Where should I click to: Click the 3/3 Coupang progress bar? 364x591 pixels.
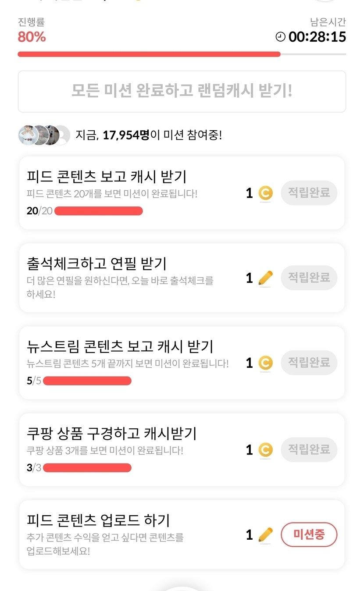click(x=87, y=468)
